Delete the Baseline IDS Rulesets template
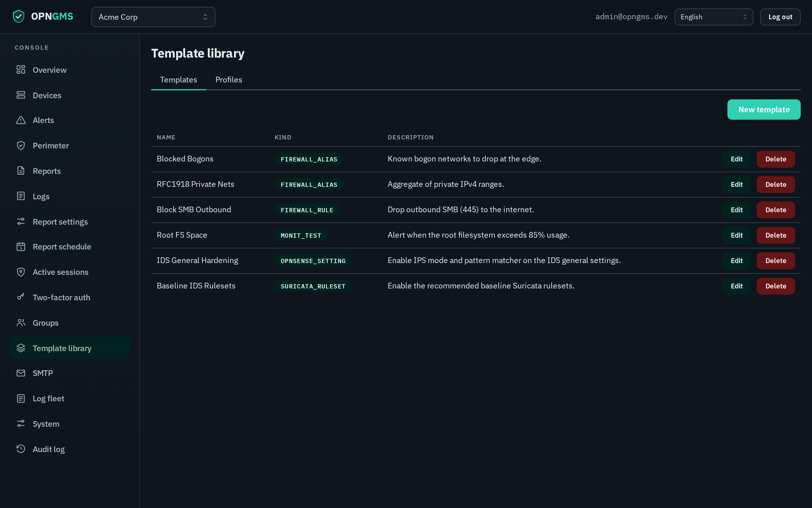Viewport: 812px width, 508px height. coord(775,286)
